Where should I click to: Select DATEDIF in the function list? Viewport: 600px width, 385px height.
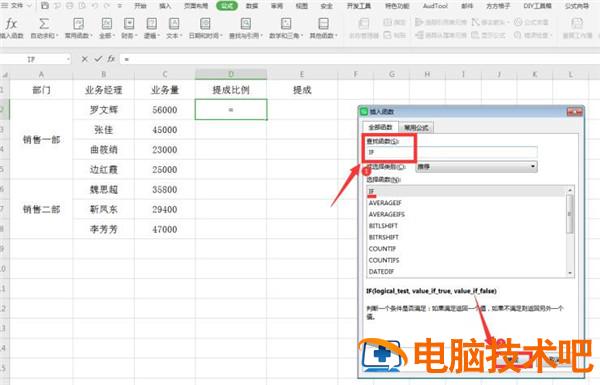click(x=466, y=272)
